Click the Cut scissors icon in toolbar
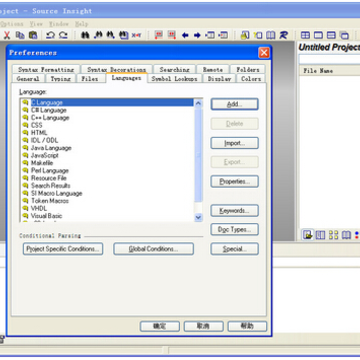The image size is (360, 360). tap(7, 35)
